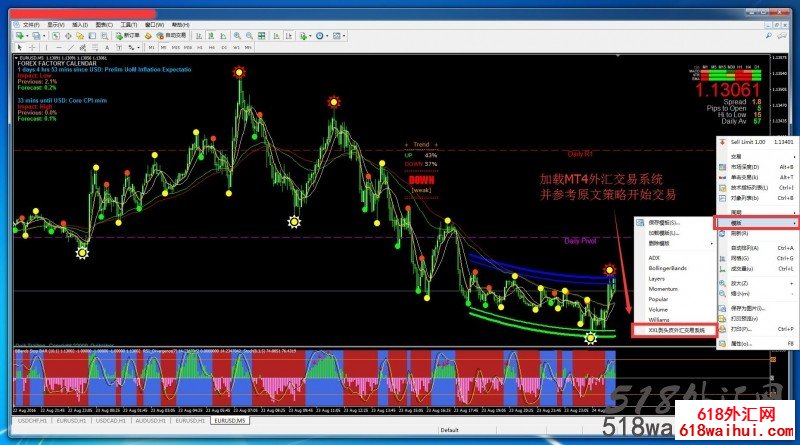
Task: Open the Data Window icon
Action: (x=68, y=36)
